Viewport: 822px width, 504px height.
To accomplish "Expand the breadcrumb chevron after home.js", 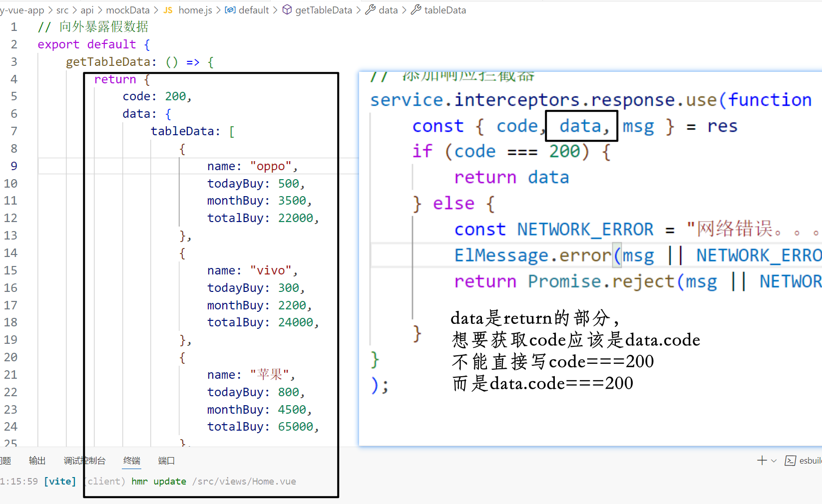I will [x=218, y=9].
